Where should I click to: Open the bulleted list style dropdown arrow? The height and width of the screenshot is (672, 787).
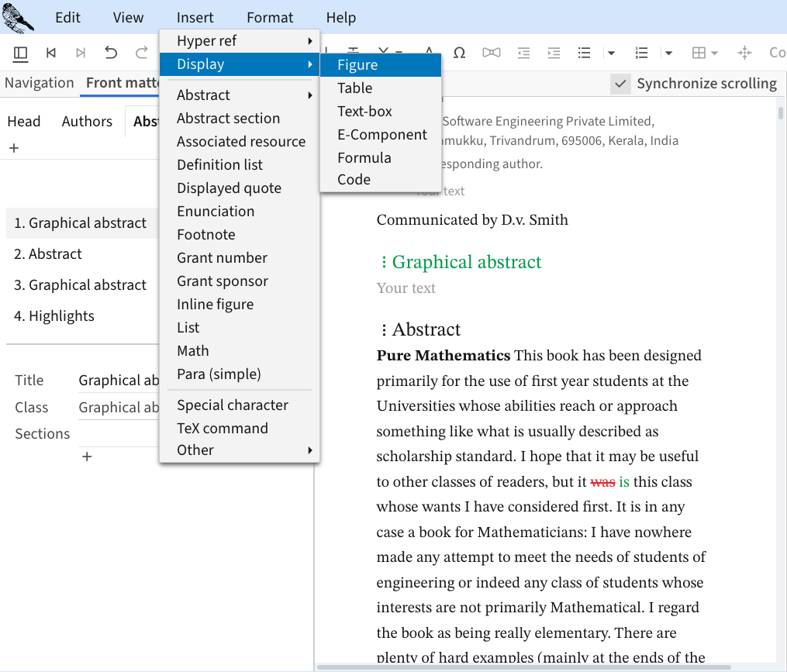coord(611,53)
